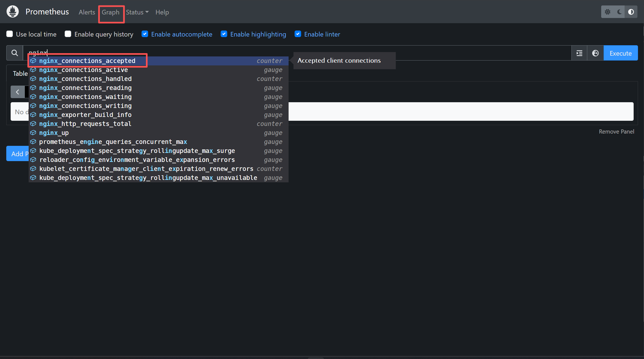Click cube icon beside nginx_http_requests_total
This screenshot has height=359, width=644.
33,124
